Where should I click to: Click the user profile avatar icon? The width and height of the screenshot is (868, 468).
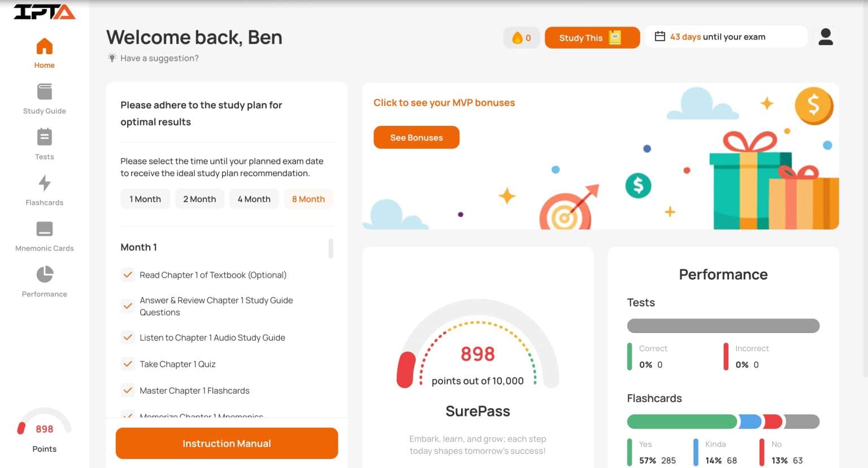[x=826, y=37]
